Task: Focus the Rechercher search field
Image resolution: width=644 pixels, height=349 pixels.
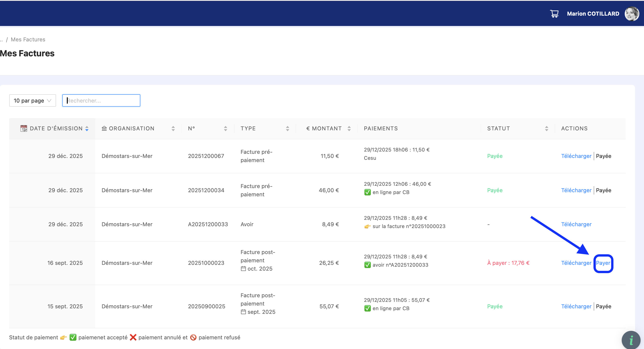Action: 101,100
